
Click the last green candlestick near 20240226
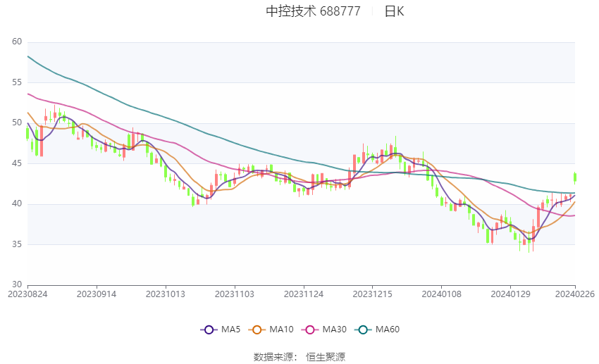click(x=575, y=177)
